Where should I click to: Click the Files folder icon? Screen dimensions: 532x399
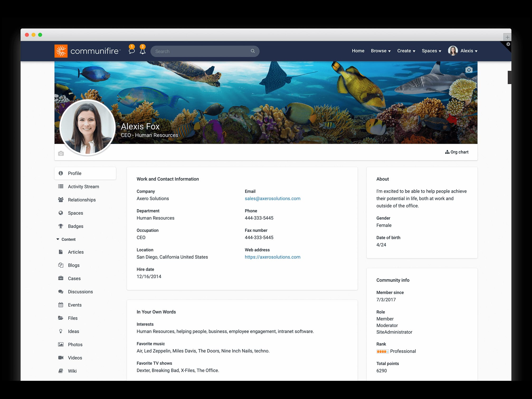[61, 318]
